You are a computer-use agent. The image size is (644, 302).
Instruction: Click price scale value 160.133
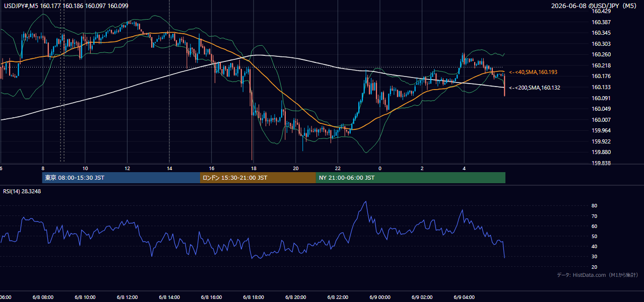pyautogui.click(x=602, y=87)
